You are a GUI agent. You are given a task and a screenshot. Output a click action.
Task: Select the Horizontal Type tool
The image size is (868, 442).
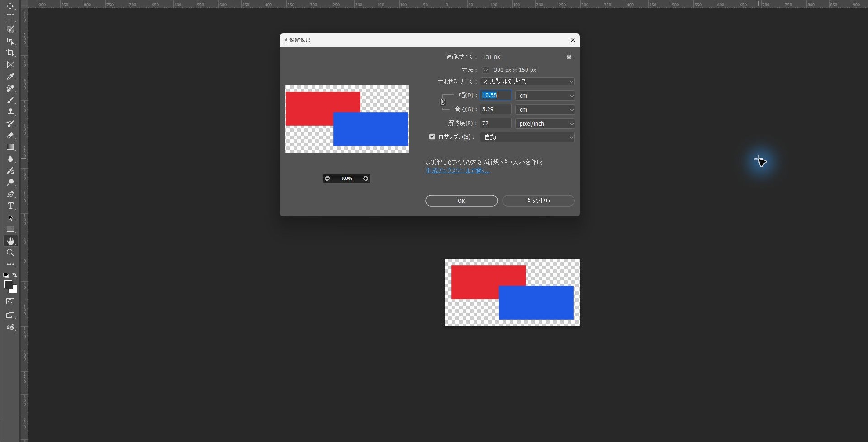10,206
